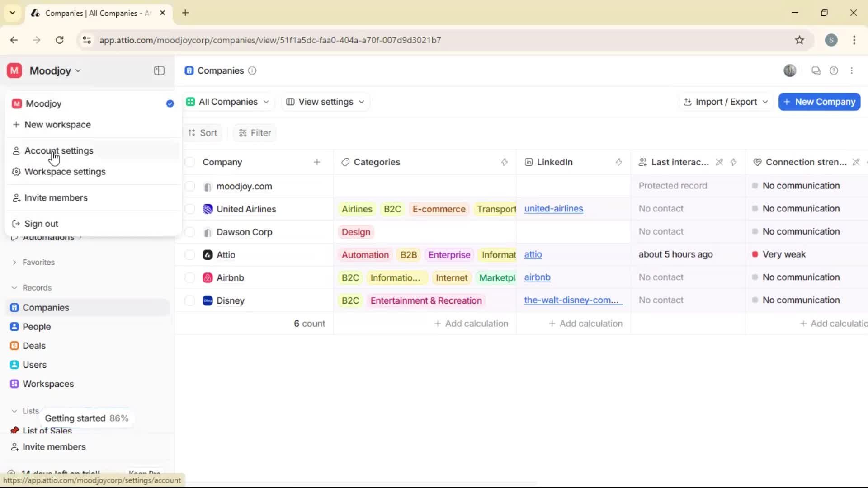868x488 pixels.
Task: View site information icon in address bar
Action: click(87, 40)
